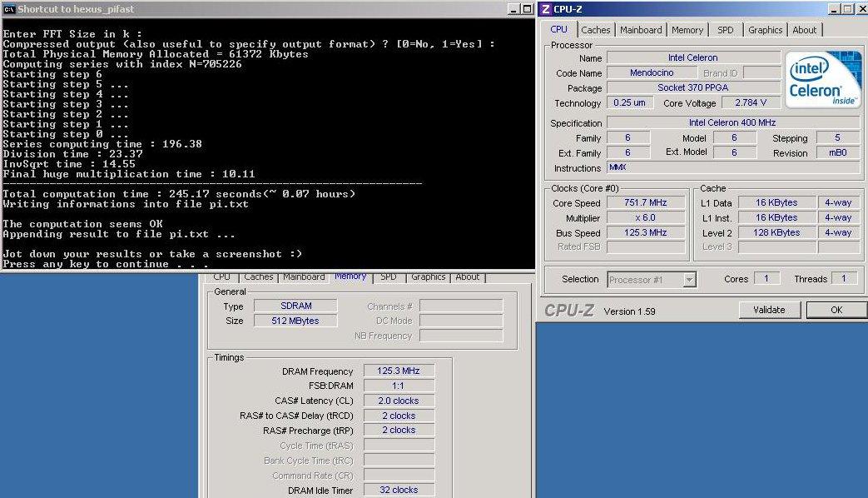Click the x 6.0 multiplier value

pos(646,217)
